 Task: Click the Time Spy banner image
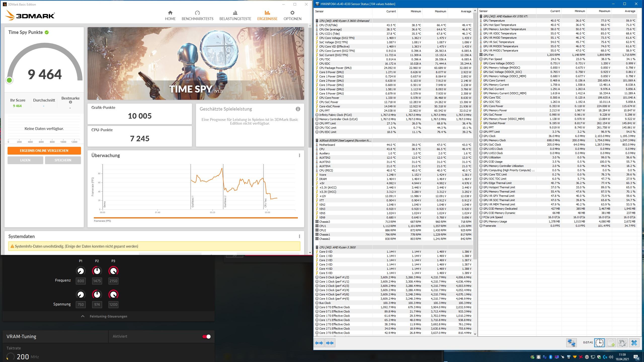[x=196, y=63]
